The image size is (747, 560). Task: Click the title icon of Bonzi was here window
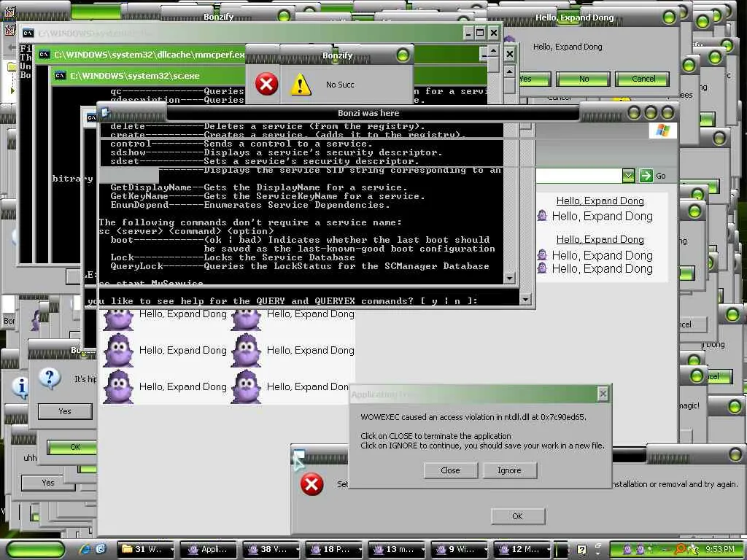105,112
